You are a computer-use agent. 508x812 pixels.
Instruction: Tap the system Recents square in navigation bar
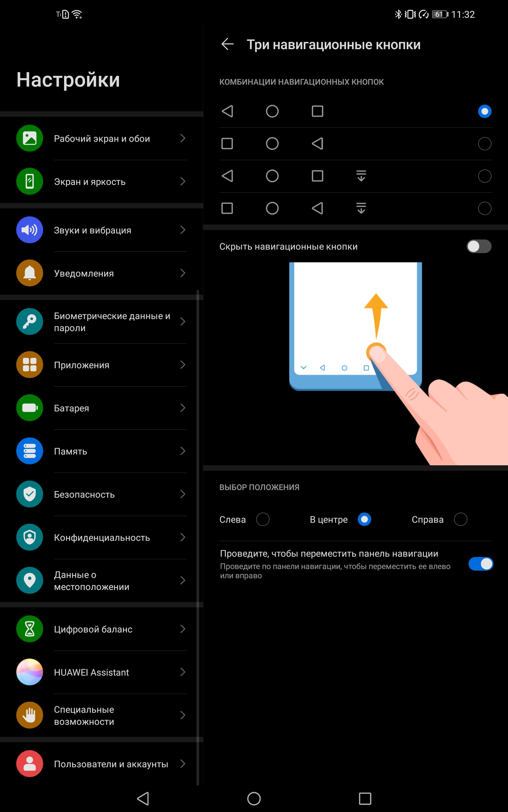[365, 799]
